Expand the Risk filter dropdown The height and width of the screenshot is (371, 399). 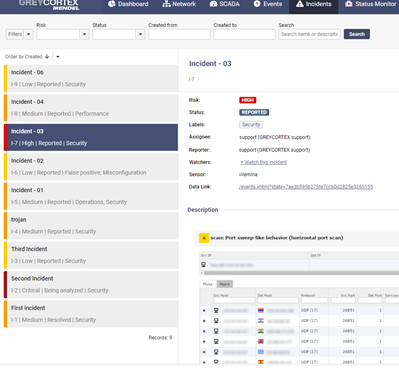click(x=84, y=34)
